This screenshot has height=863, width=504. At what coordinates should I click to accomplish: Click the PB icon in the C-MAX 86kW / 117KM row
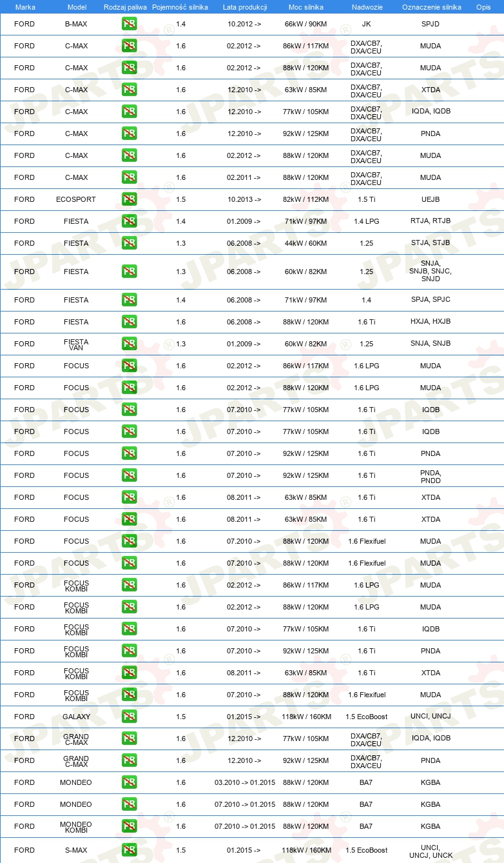(130, 46)
